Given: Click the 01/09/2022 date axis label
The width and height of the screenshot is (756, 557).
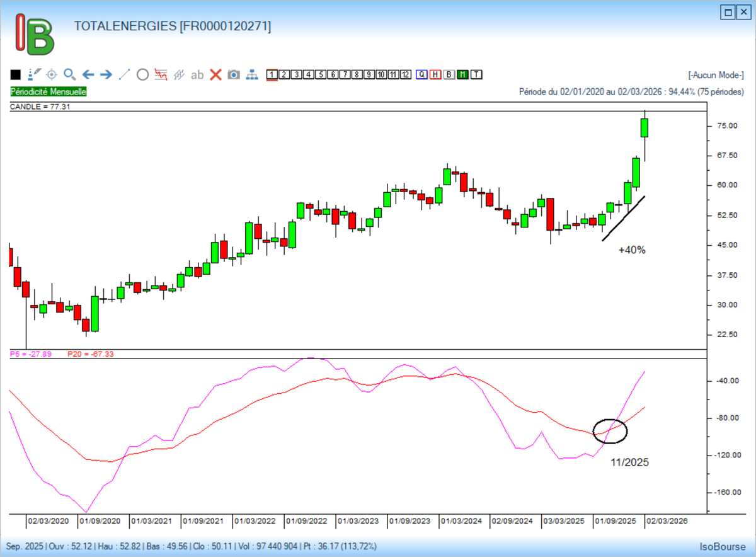Looking at the screenshot, I should coord(307,522).
